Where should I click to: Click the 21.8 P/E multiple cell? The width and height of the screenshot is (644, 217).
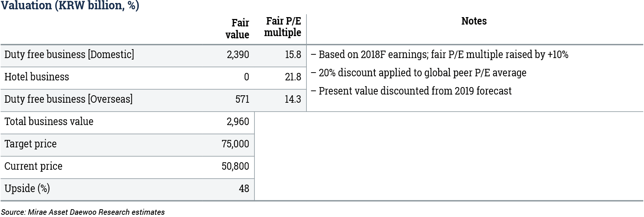coord(293,77)
